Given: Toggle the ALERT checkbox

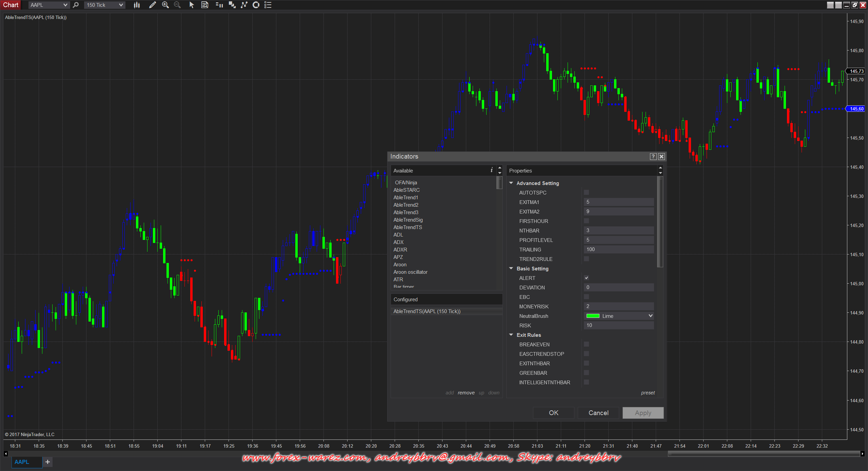Looking at the screenshot, I should click(587, 278).
